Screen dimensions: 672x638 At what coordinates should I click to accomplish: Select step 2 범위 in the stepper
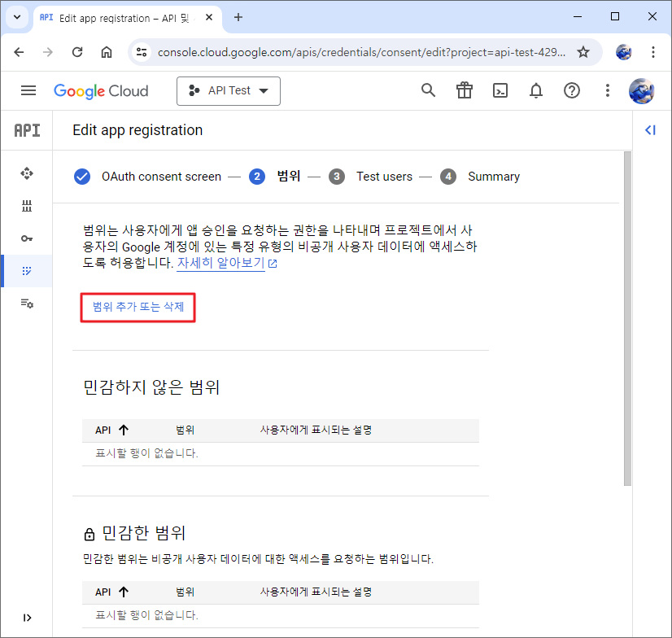[275, 177]
